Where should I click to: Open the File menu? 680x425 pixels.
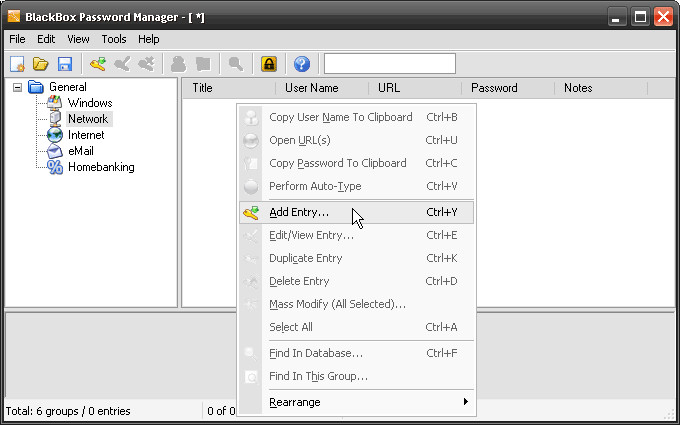click(17, 39)
